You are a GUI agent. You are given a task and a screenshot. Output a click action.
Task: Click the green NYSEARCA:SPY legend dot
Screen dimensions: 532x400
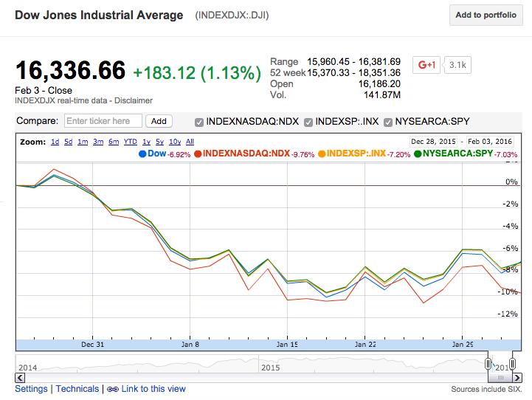pyautogui.click(x=418, y=154)
